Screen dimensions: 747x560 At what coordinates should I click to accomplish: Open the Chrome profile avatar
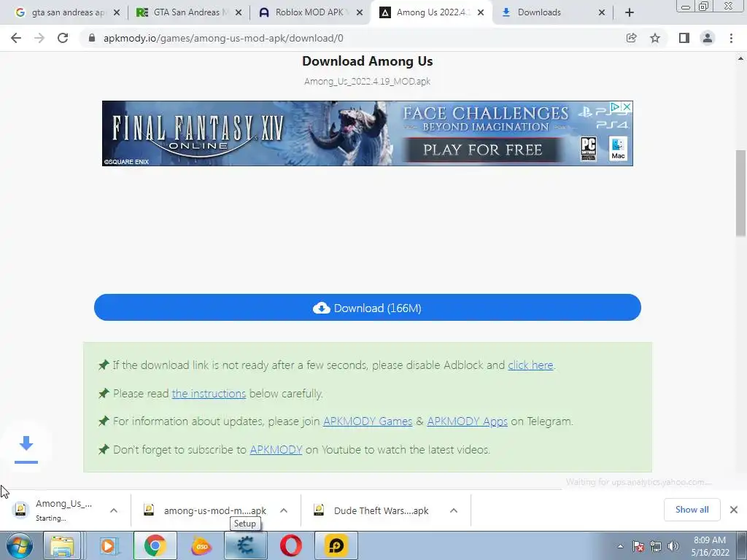click(708, 38)
